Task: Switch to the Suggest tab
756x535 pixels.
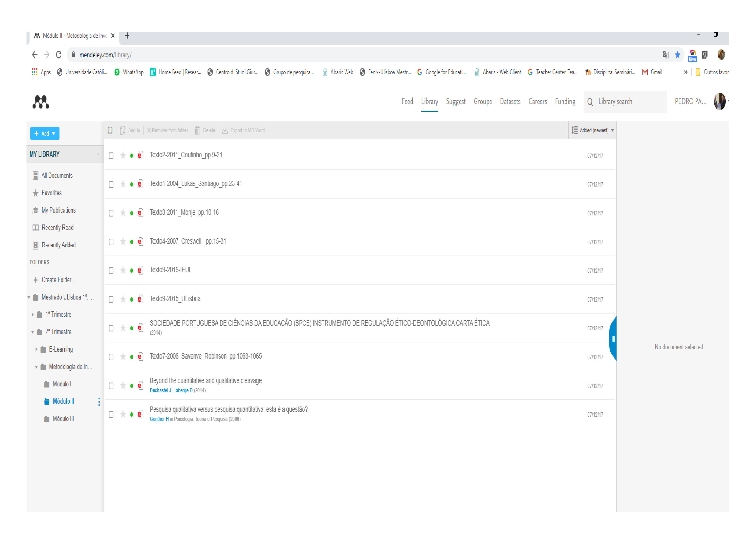Action: click(x=455, y=102)
